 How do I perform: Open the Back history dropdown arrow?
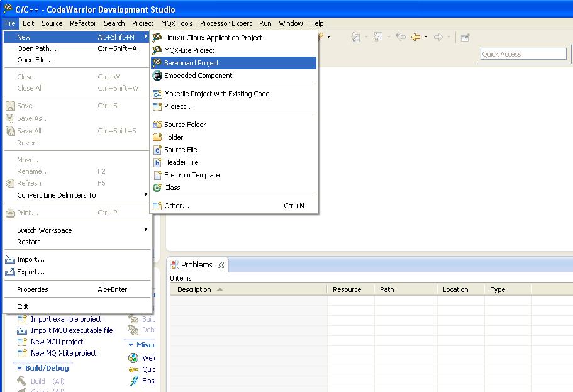pos(426,37)
